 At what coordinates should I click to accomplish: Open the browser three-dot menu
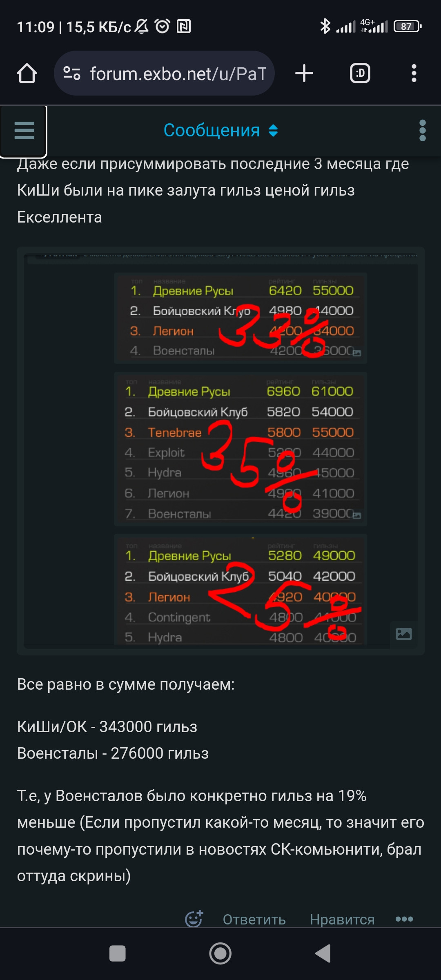(x=414, y=73)
